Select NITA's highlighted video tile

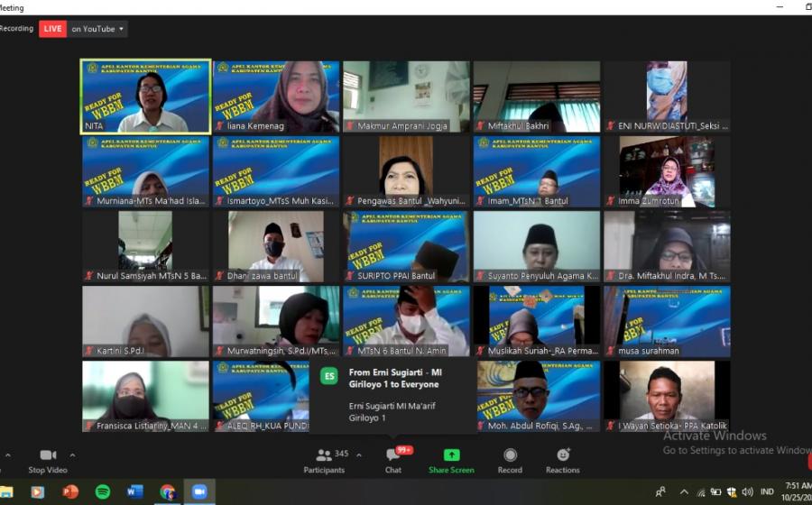[145, 96]
